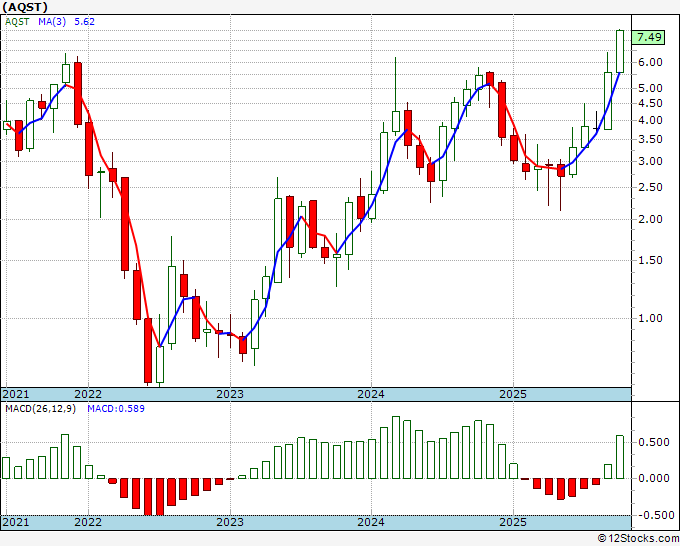Click the MA(3) indicator label

click(x=52, y=22)
